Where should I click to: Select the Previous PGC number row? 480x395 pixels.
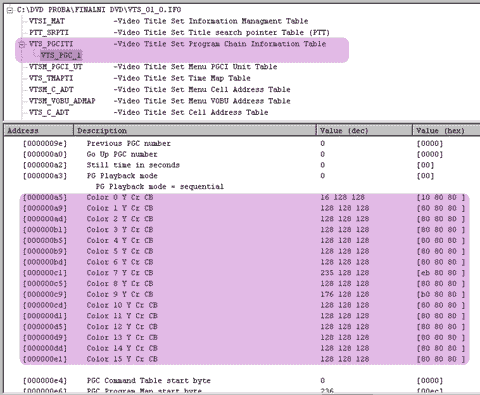pyautogui.click(x=233, y=143)
